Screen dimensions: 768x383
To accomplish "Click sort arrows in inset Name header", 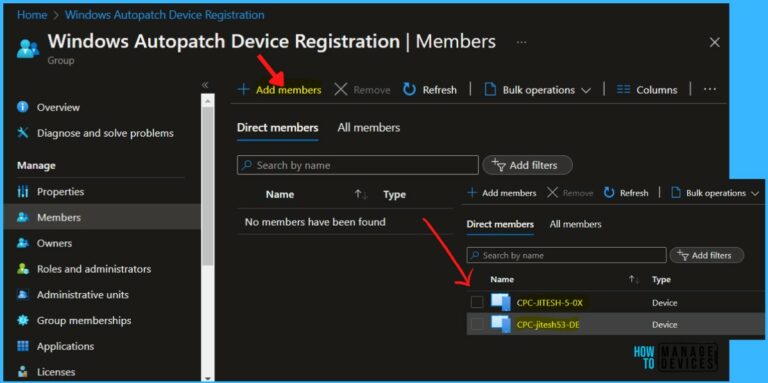I will click(634, 280).
